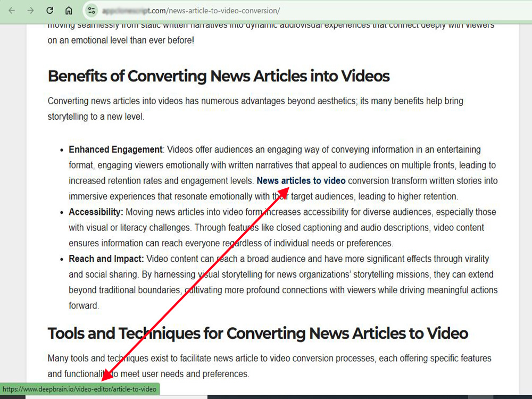
Task: Click paragraph starting 'Many tools and techniques exist'
Action: [269, 366]
